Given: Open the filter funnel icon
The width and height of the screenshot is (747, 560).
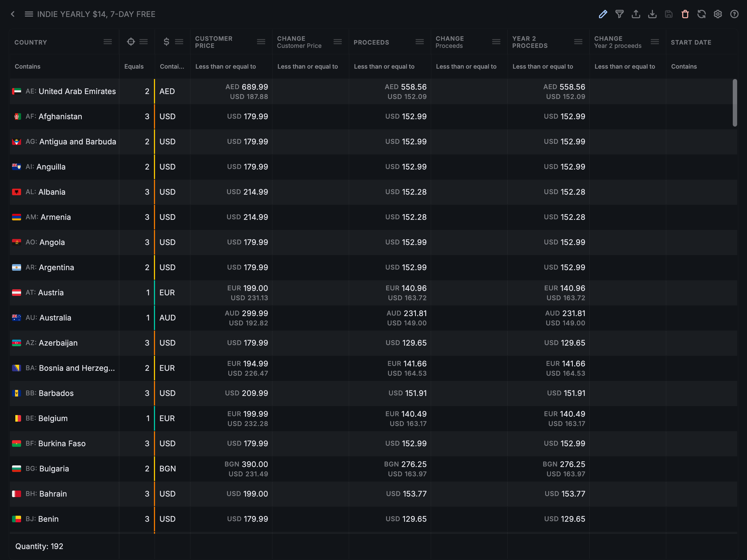Looking at the screenshot, I should click(619, 14).
